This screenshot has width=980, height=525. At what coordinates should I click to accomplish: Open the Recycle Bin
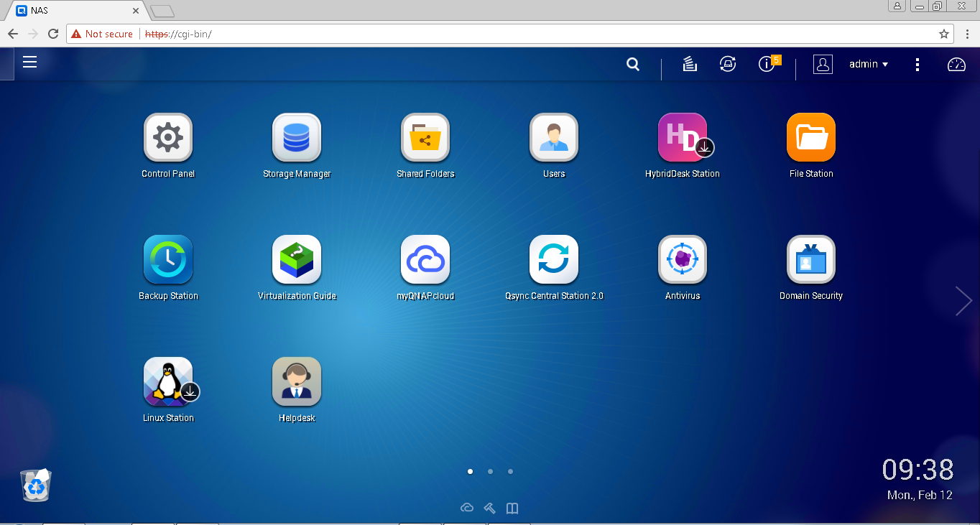coord(36,485)
